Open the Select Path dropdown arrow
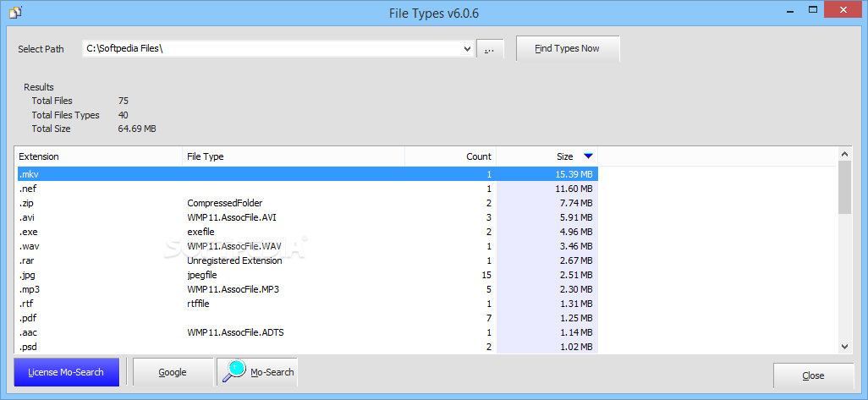This screenshot has height=400, width=868. click(467, 49)
